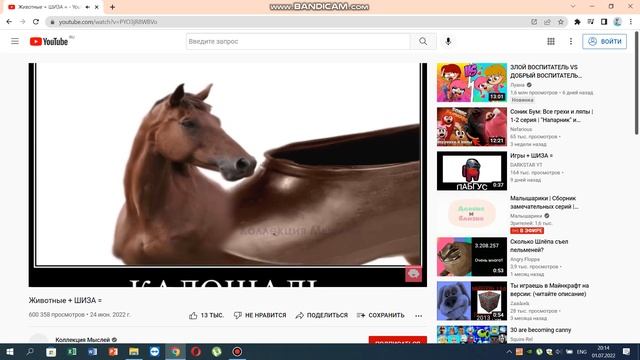Screen dimensions: 640x360
Task: Click the channel watermark icon in player
Action: (413, 273)
